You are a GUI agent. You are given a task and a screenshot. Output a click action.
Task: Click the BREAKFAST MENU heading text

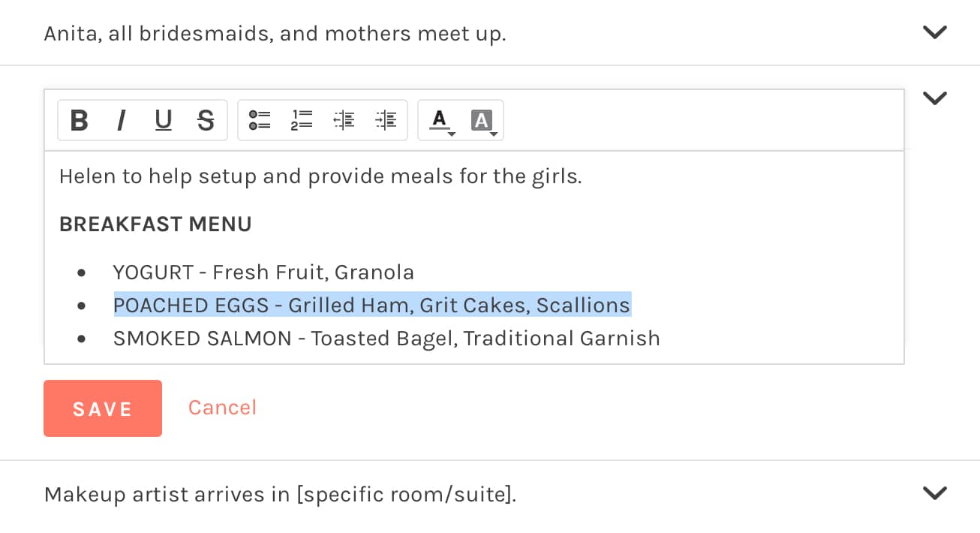pos(155,224)
